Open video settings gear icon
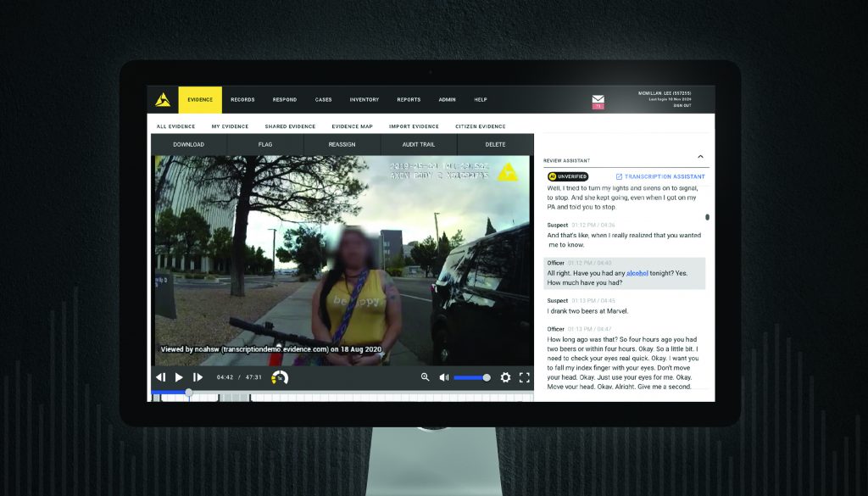The height and width of the screenshot is (496, 868). 505,377
